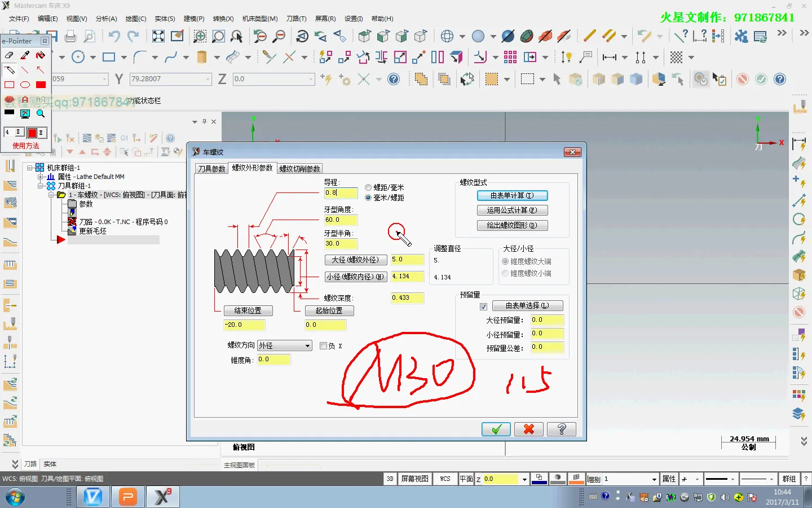This screenshot has width=812, height=508.
Task: Open the 螺纹方向 dropdown
Action: [307, 345]
